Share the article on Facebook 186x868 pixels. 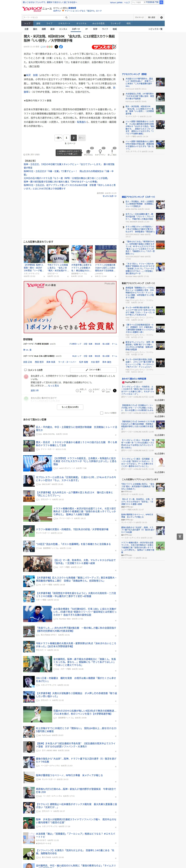coord(61,47)
